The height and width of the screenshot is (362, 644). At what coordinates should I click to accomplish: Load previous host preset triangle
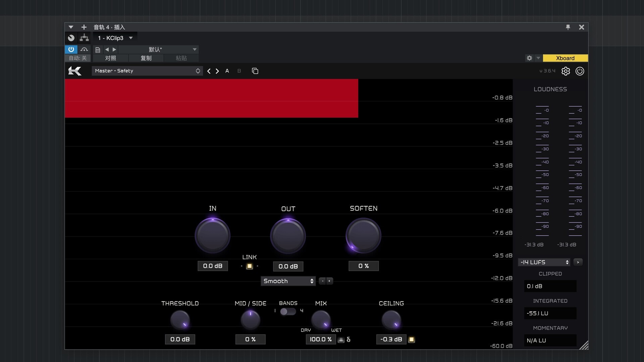click(x=107, y=50)
